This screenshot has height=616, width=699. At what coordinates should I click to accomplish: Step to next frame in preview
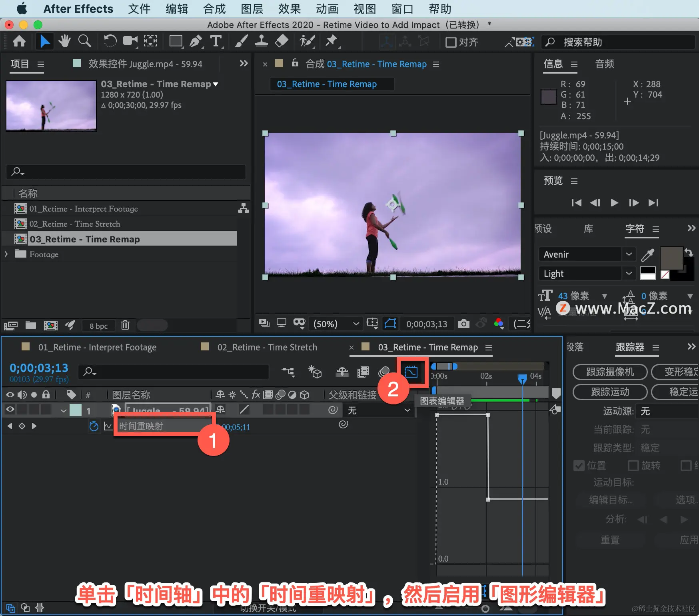[633, 203]
